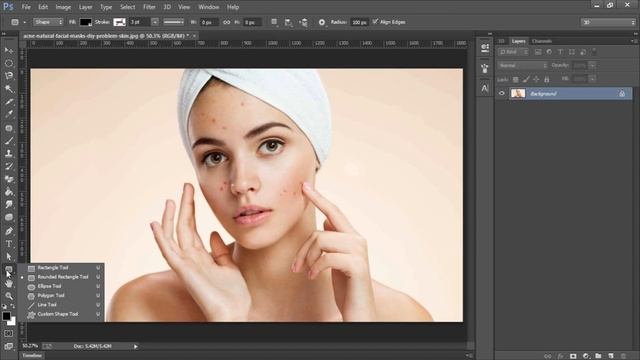Select the Elliptical Marquee tool
The width and height of the screenshot is (640, 360).
coord(9,63)
